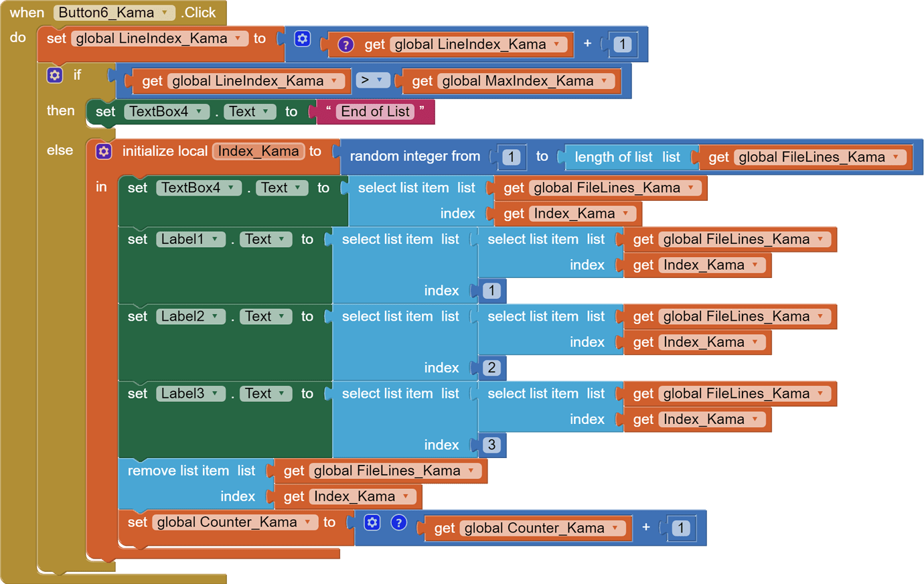Open the mutator gear on the if block
924x584 pixels.
(55, 75)
